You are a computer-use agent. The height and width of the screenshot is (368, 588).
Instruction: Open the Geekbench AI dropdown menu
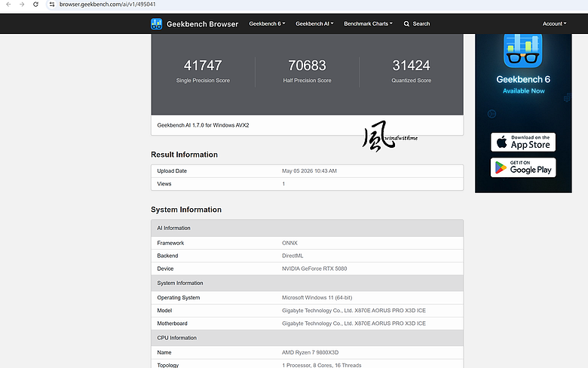pyautogui.click(x=314, y=23)
